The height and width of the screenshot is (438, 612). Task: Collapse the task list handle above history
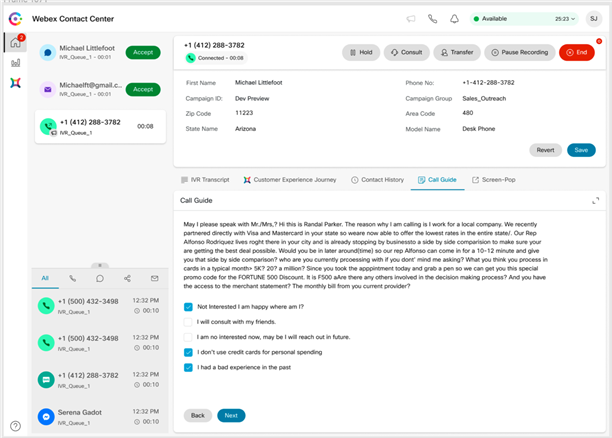100,265
